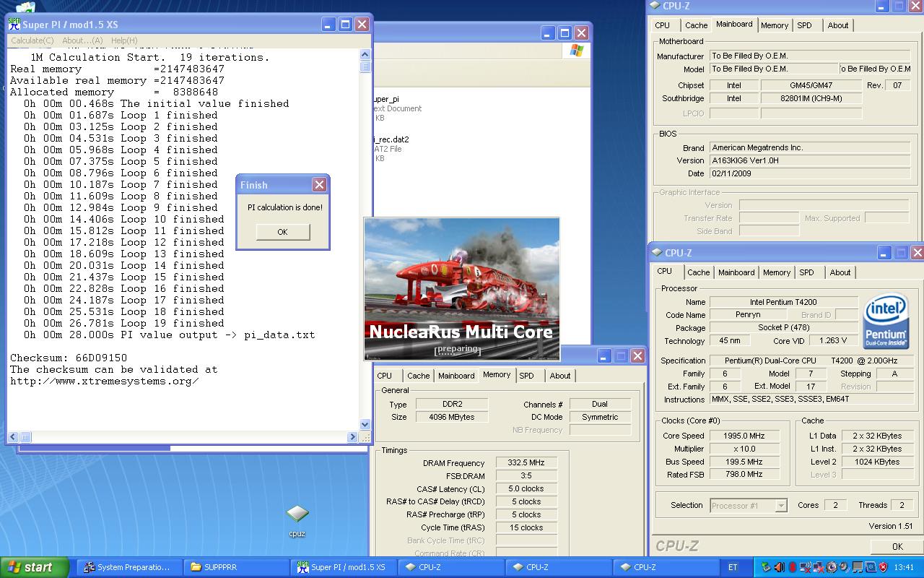Open the About...(A) menu in Super PI

[x=82, y=40]
